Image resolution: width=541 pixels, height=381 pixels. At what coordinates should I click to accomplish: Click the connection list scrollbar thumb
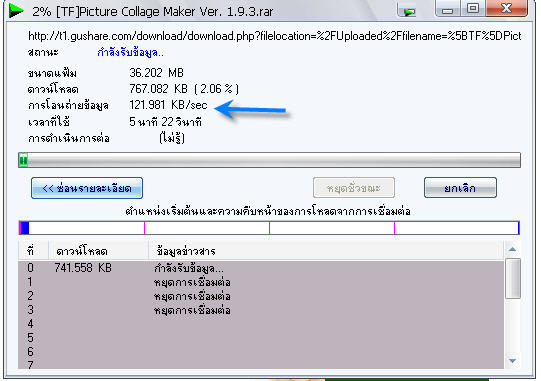[x=513, y=278]
